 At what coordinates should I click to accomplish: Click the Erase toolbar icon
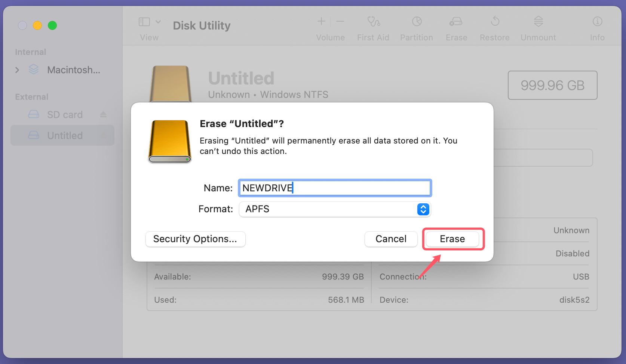[456, 22]
